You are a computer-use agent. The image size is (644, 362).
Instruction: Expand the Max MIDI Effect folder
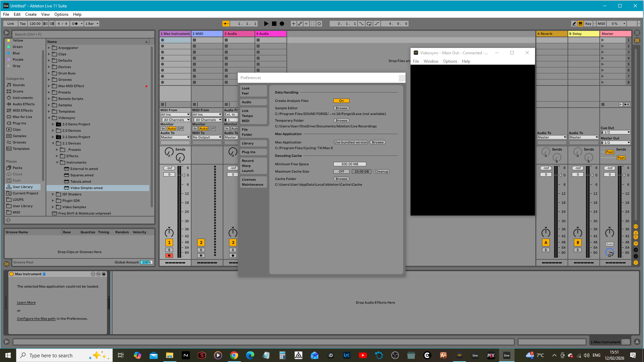49,86
